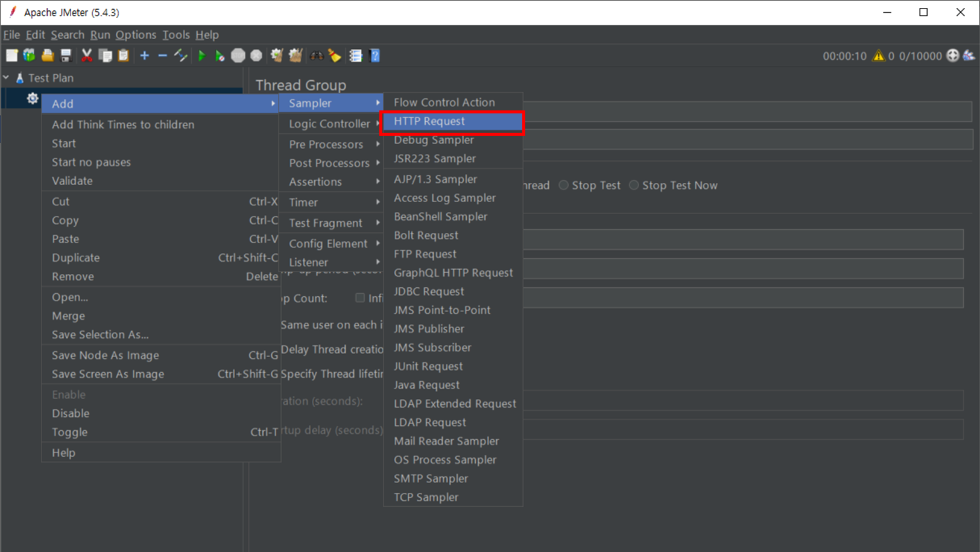Select the Stop Test radio button

[x=563, y=185]
